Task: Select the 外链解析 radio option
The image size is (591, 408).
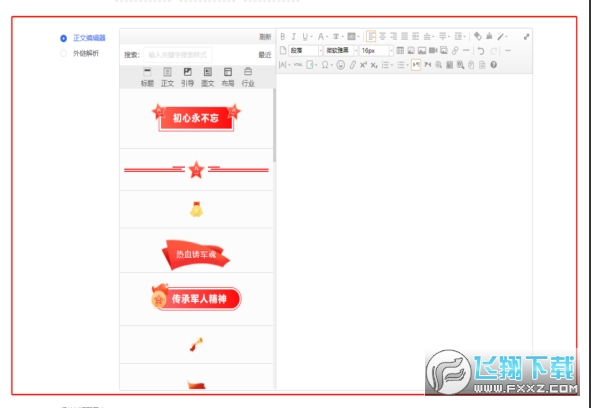Action: click(63, 54)
